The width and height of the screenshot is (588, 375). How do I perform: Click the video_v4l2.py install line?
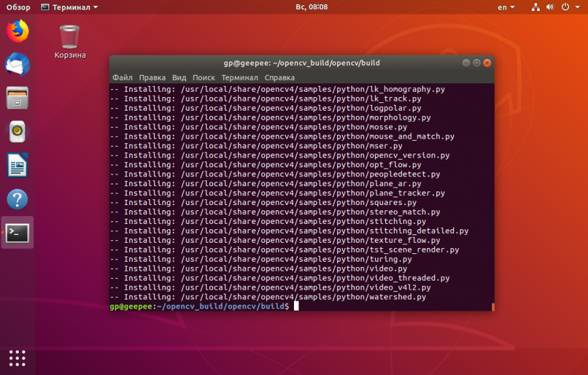click(x=270, y=287)
